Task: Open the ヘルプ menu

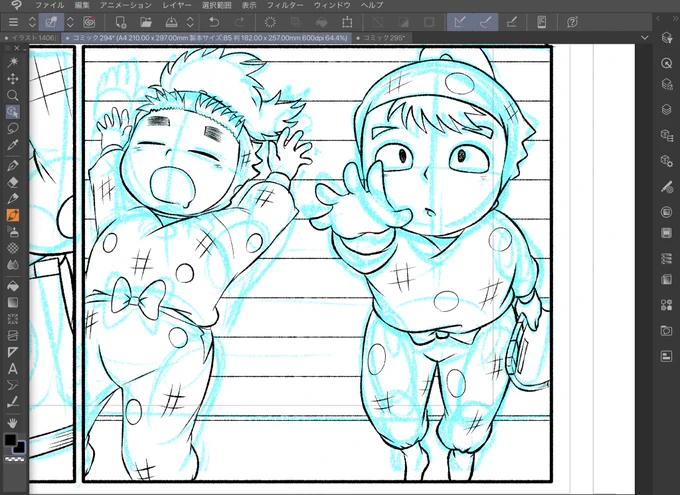Action: (x=372, y=5)
